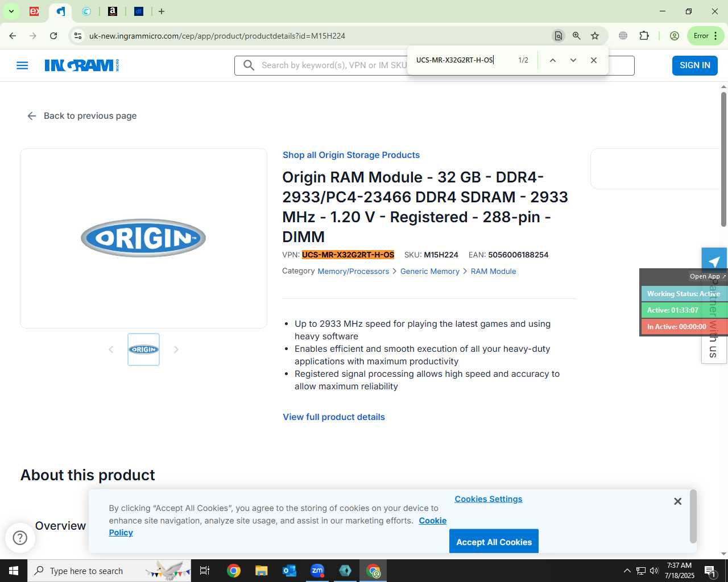
Task: Open the Generic Memory category link
Action: point(430,272)
